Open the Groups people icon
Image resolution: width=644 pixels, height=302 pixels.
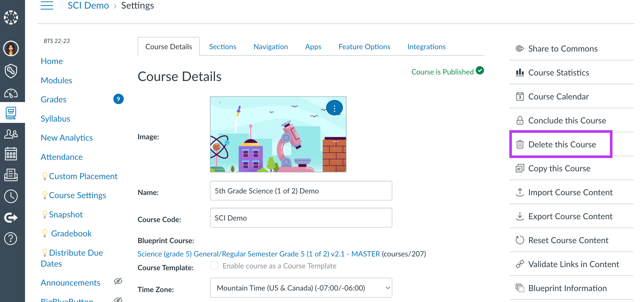tap(11, 134)
